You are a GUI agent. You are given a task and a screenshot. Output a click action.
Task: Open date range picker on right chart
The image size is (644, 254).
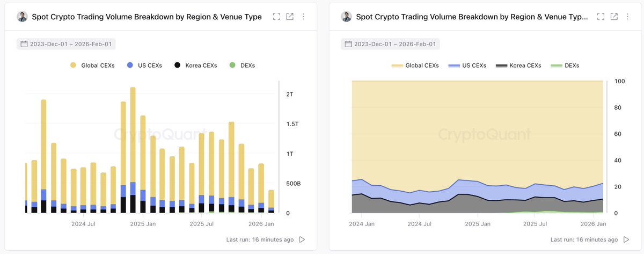pos(391,44)
